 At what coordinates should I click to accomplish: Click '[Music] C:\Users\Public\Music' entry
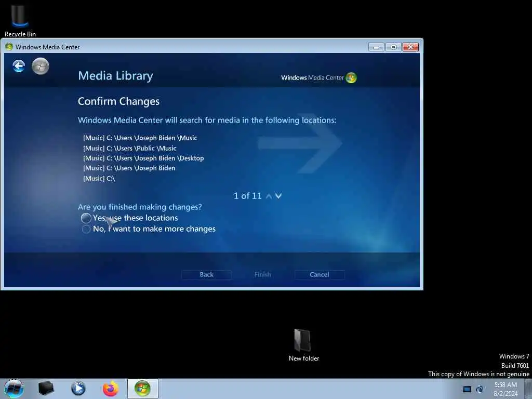[129, 148]
